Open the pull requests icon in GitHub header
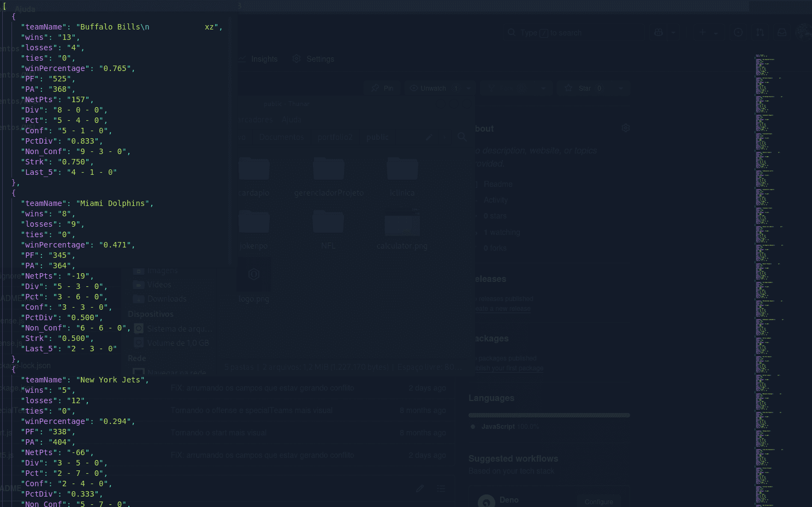The image size is (812, 507). click(x=760, y=33)
